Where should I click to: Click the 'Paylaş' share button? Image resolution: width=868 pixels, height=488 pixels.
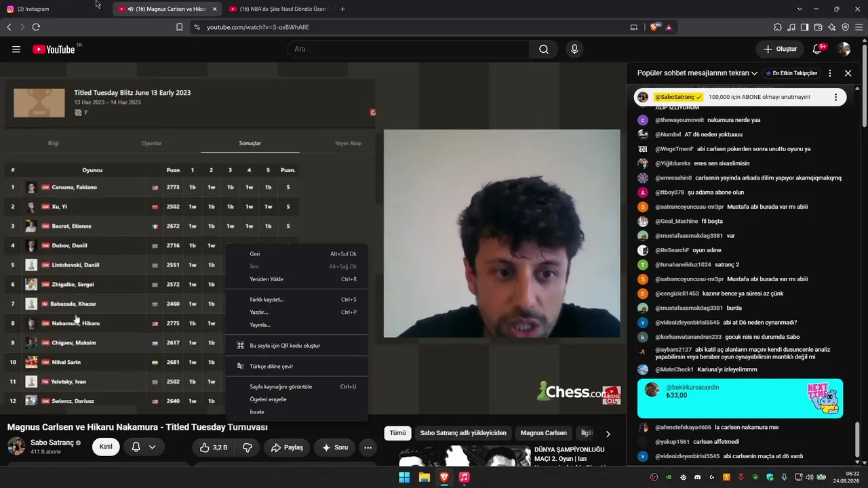tap(286, 447)
